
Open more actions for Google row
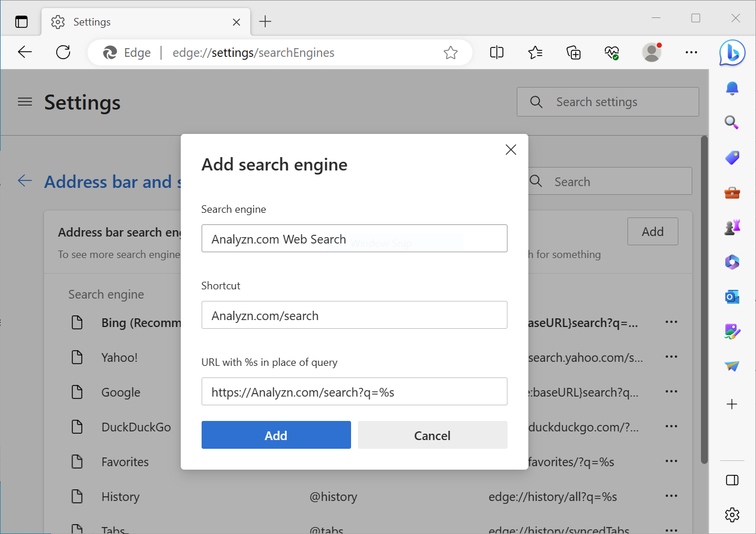[x=671, y=391]
